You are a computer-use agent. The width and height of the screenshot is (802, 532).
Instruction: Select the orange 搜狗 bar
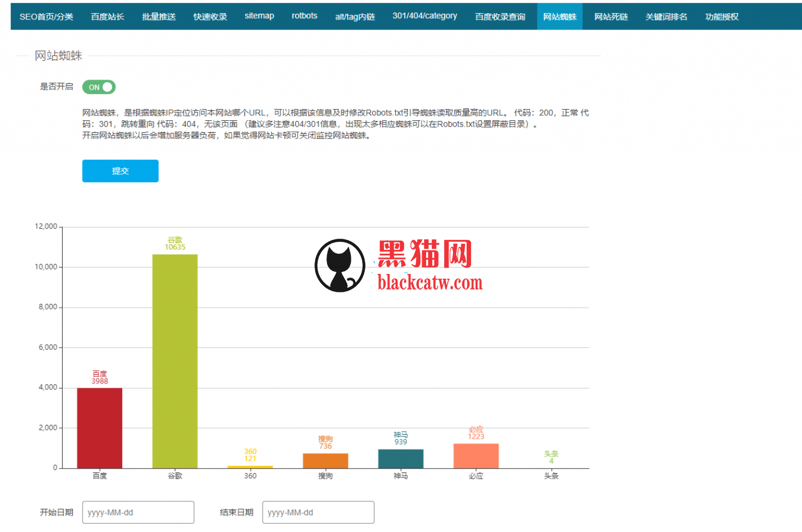(x=325, y=461)
